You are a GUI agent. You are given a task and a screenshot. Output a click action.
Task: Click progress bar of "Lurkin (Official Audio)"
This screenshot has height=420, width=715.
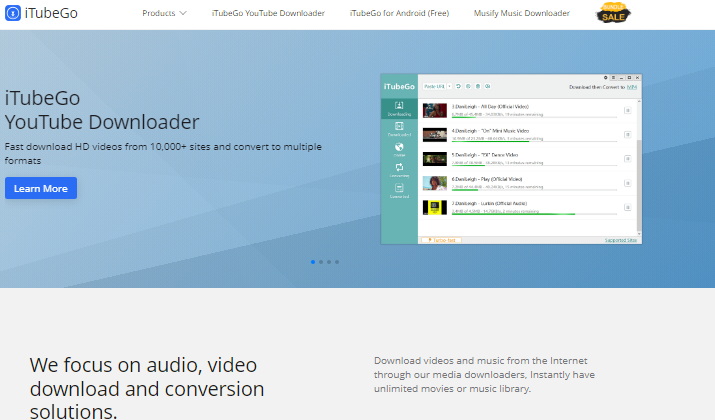tap(534, 214)
